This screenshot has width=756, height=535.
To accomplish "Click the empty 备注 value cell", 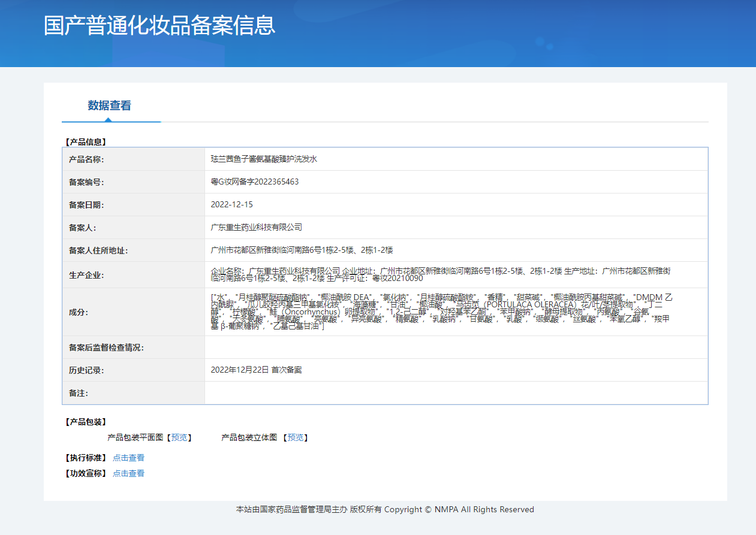I will tap(456, 393).
